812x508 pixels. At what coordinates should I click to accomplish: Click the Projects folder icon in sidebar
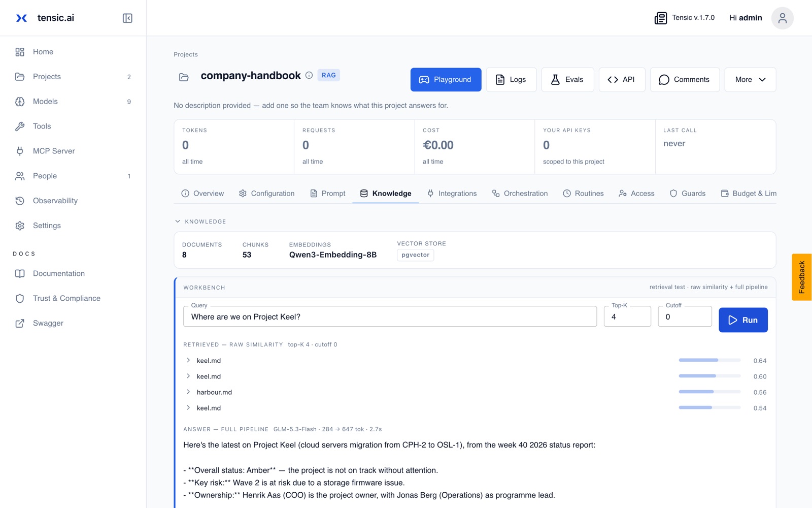tap(20, 77)
